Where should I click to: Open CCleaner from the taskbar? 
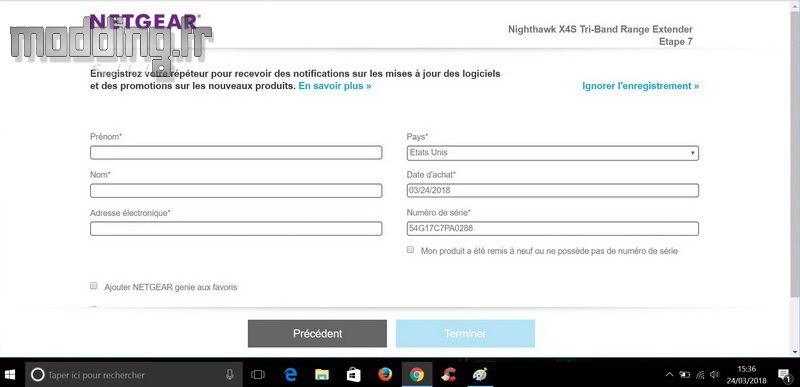[448, 375]
